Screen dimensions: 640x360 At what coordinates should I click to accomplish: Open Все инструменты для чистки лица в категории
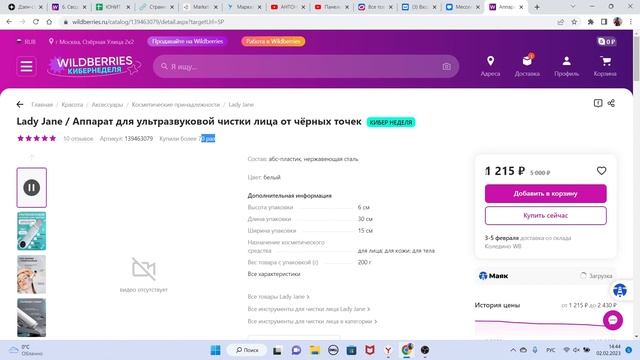click(x=312, y=321)
